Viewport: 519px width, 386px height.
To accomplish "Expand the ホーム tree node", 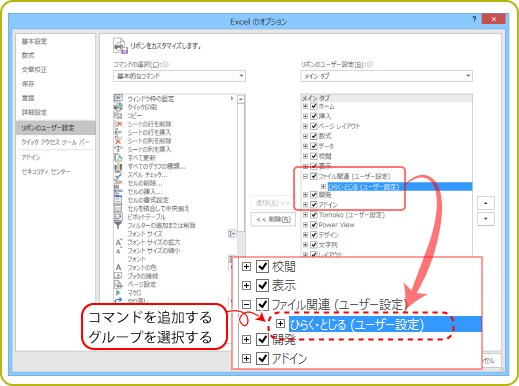I will tap(305, 106).
